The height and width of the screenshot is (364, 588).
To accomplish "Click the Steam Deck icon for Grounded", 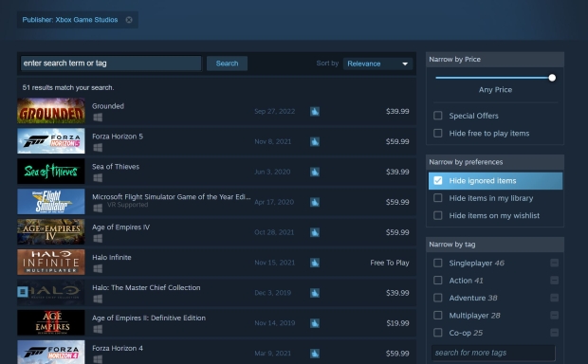I will (315, 111).
